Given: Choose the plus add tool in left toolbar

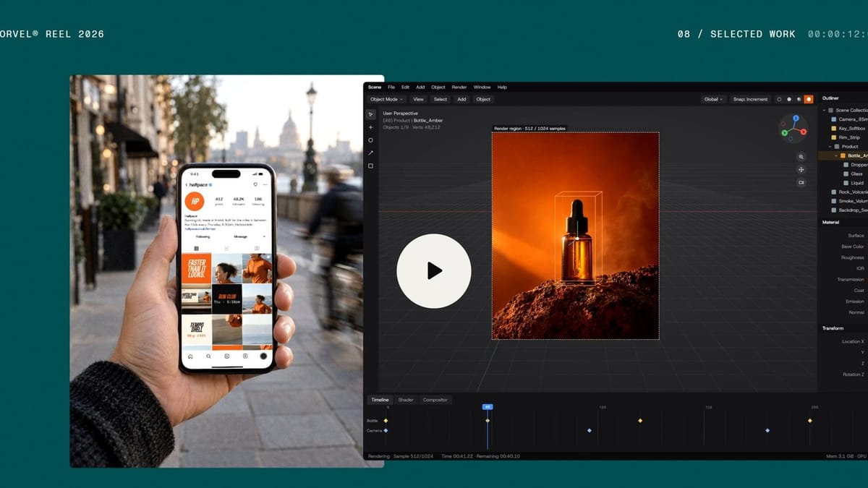Looking at the screenshot, I should (x=370, y=127).
